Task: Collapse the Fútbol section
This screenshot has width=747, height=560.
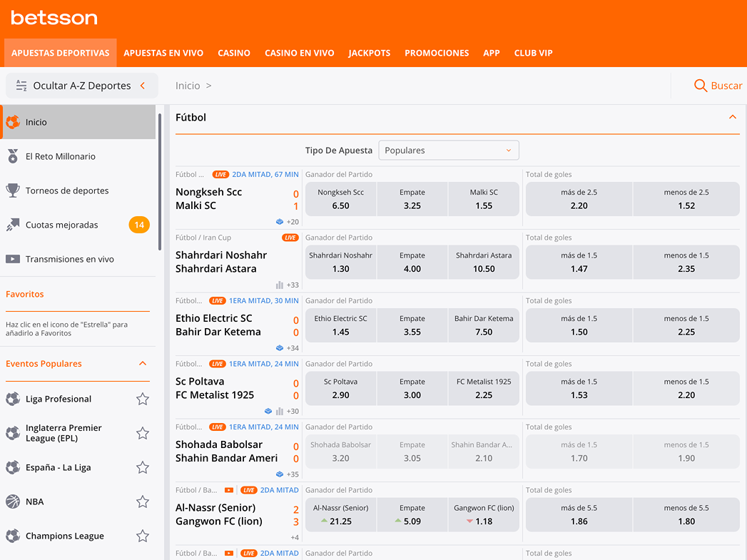Action: click(x=732, y=117)
